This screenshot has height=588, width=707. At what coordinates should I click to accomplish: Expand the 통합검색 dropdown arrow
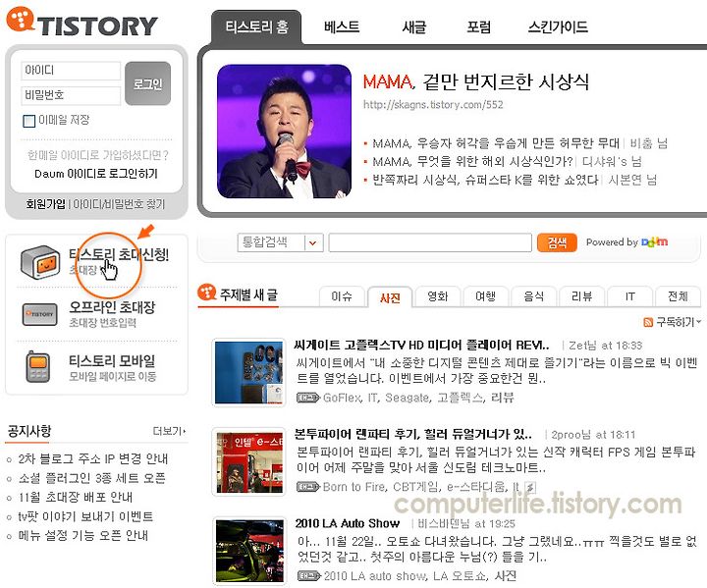312,243
